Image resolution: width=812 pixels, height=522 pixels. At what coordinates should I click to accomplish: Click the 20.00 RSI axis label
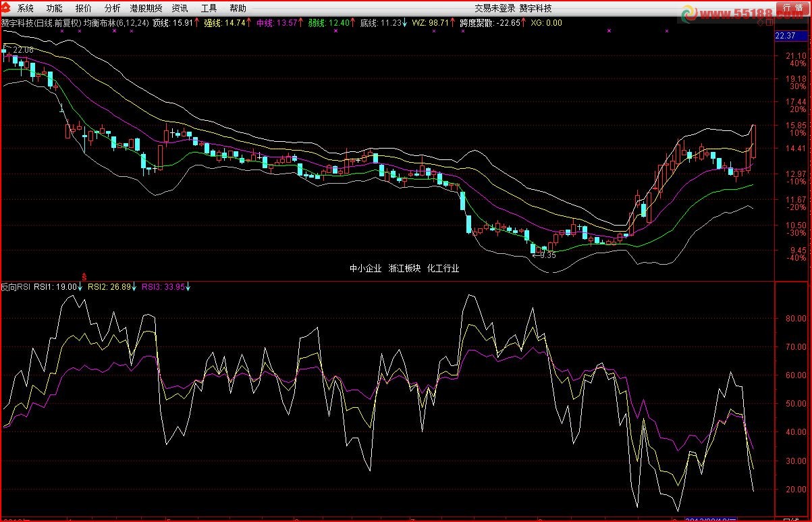pos(796,490)
